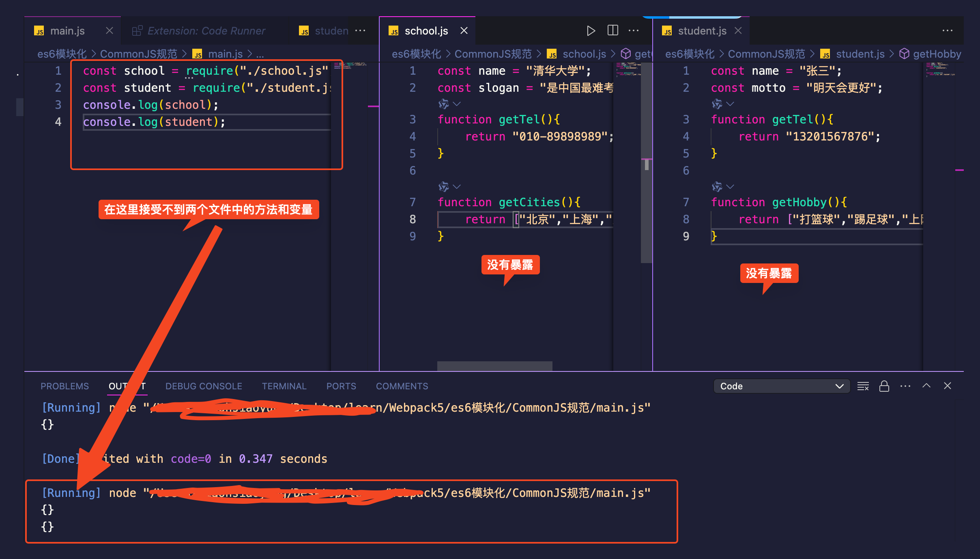
Task: Toggle output scroll lock icon
Action: [x=884, y=386]
